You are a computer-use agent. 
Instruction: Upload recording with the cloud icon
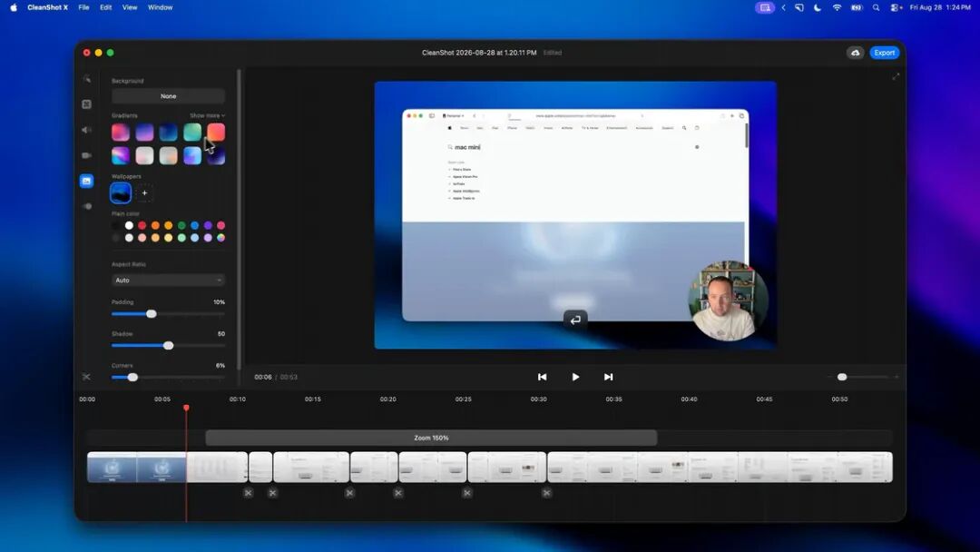(x=855, y=53)
